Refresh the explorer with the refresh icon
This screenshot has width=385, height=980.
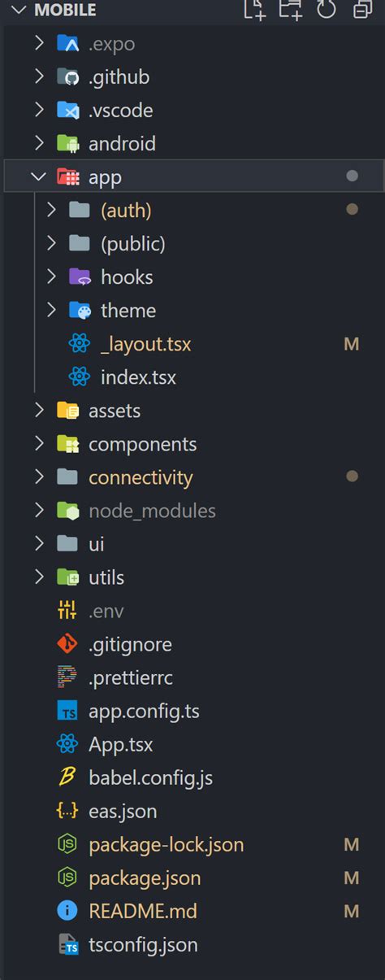click(x=326, y=10)
